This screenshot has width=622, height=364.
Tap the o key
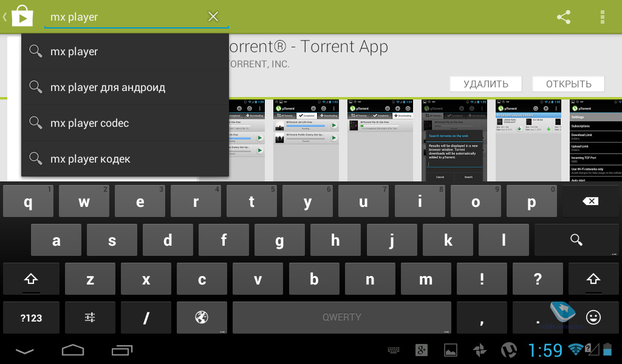click(476, 201)
